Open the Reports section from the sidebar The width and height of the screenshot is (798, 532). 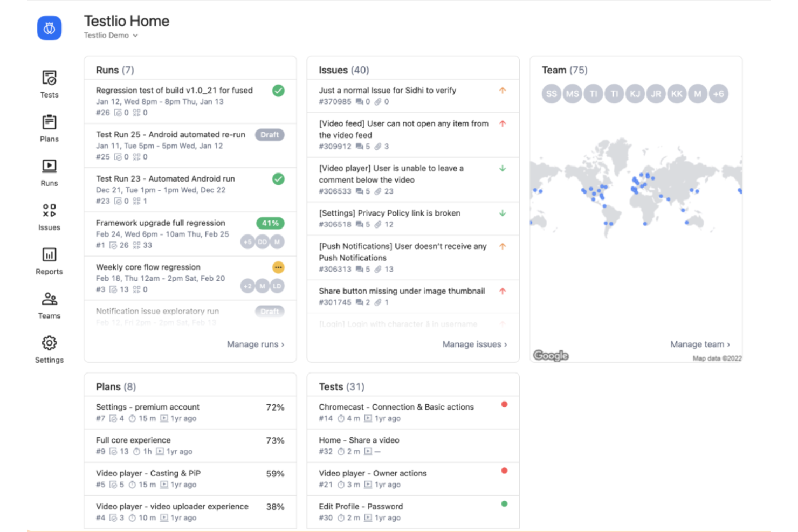[49, 260]
